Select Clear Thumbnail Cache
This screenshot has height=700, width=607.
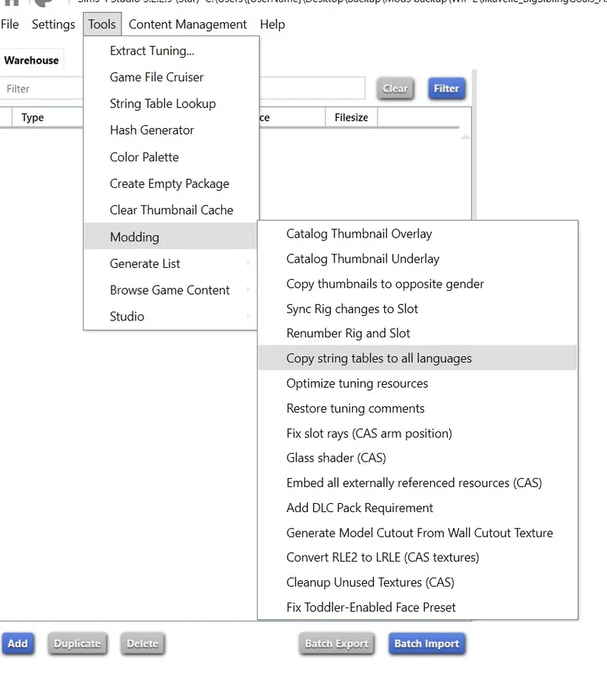pyautogui.click(x=170, y=209)
